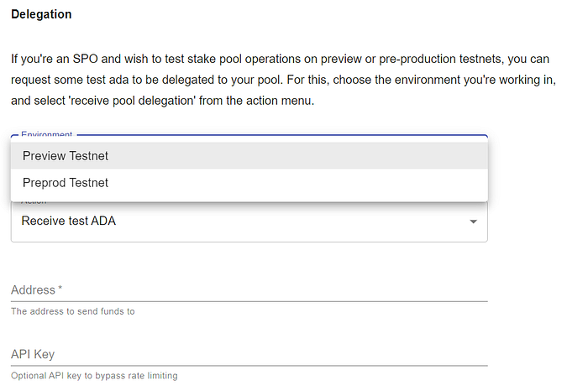Select the Preview Testnet option
Viewport: 588px width, 391px height.
tap(66, 156)
